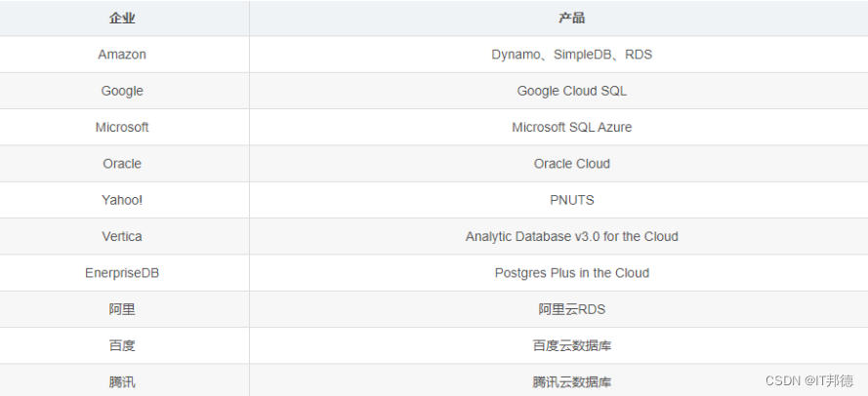The width and height of the screenshot is (868, 396).
Task: Click the 企业 column header
Action: 122,18
